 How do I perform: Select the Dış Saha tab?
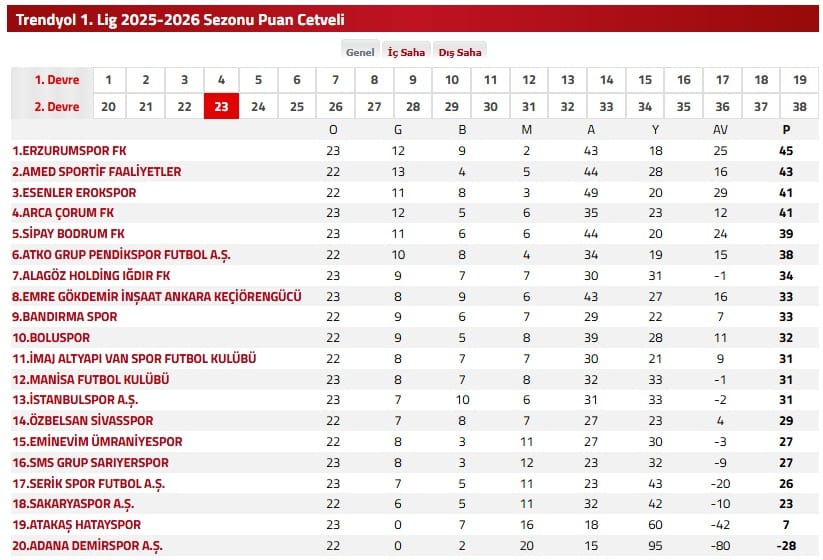click(x=459, y=52)
